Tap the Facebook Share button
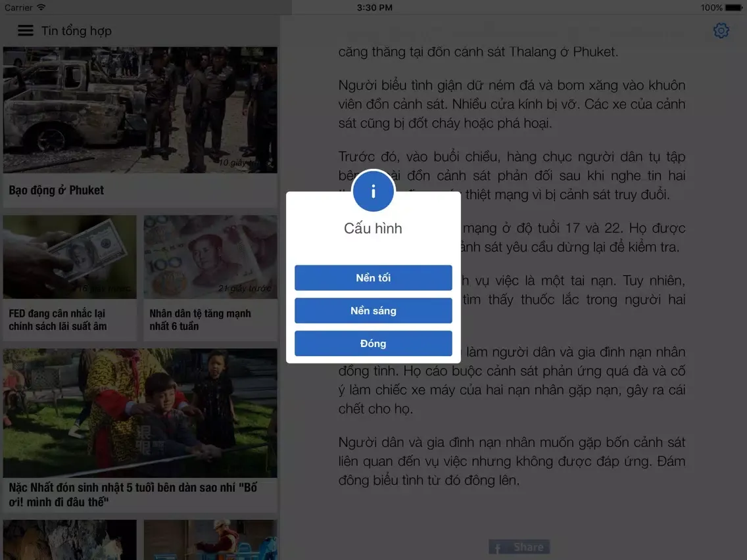The width and height of the screenshot is (747, 560). coord(519,547)
